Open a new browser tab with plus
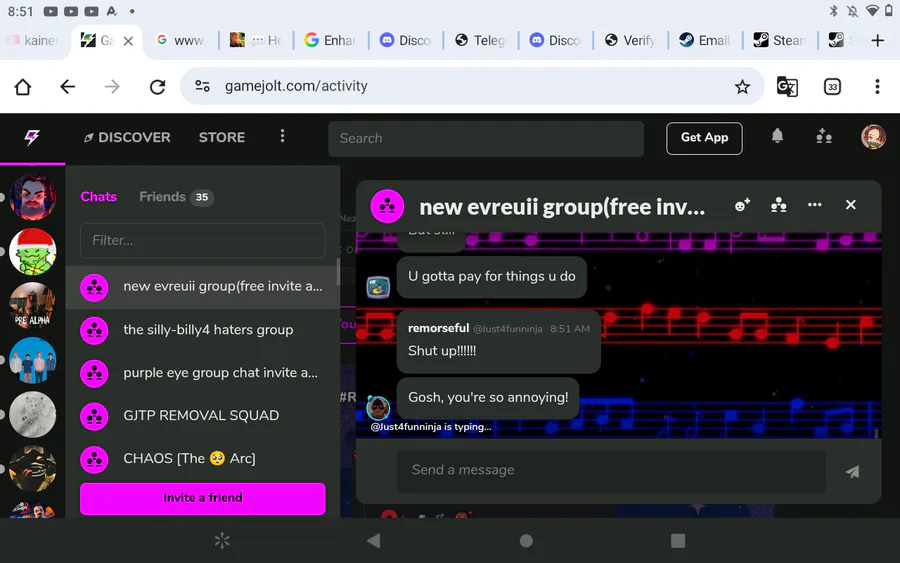 877,40
